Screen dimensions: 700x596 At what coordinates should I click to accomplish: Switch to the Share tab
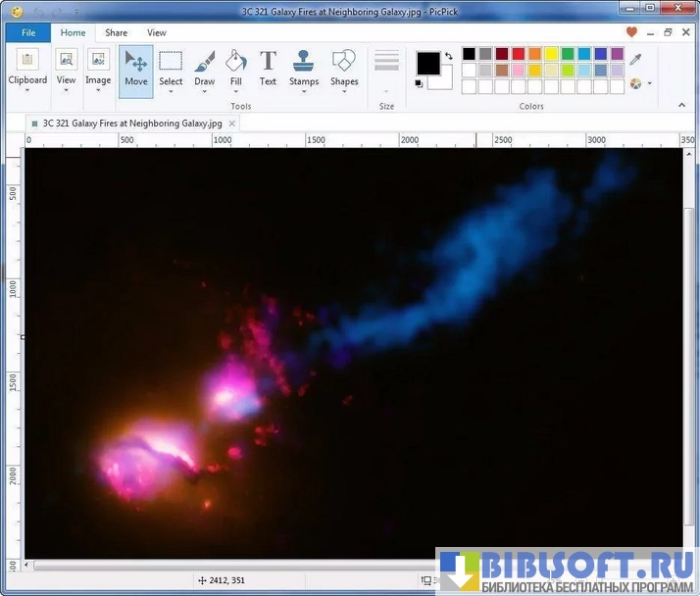point(116,32)
